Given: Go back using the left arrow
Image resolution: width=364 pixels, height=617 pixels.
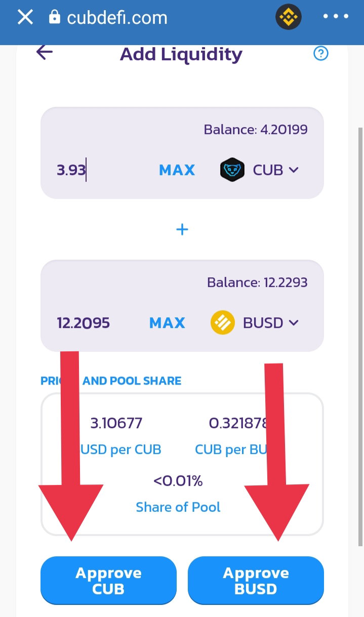Looking at the screenshot, I should (x=45, y=52).
